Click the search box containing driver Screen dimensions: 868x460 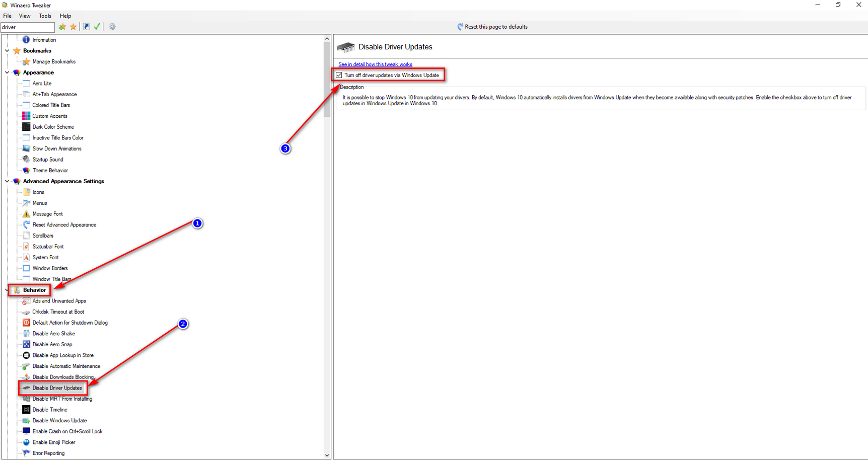coord(28,27)
